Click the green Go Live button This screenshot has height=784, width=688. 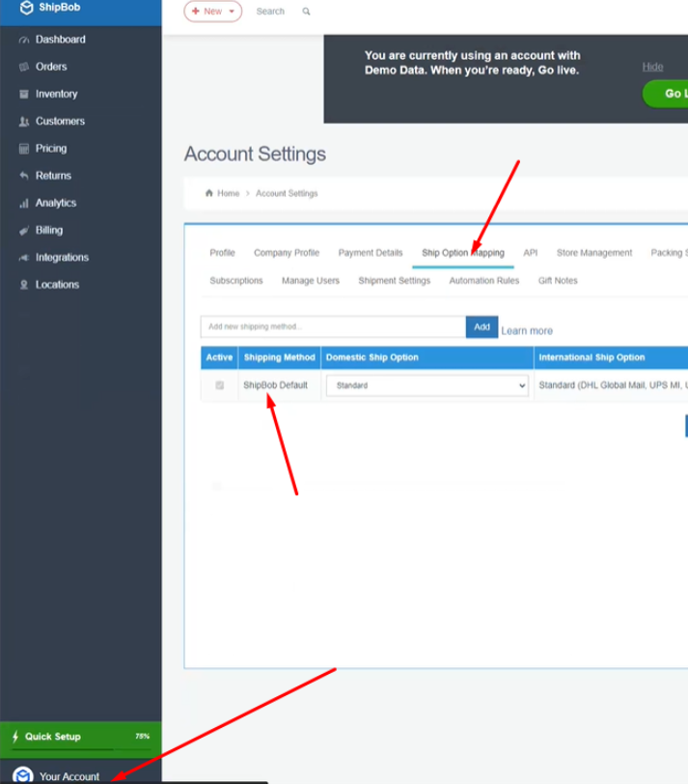pos(666,94)
